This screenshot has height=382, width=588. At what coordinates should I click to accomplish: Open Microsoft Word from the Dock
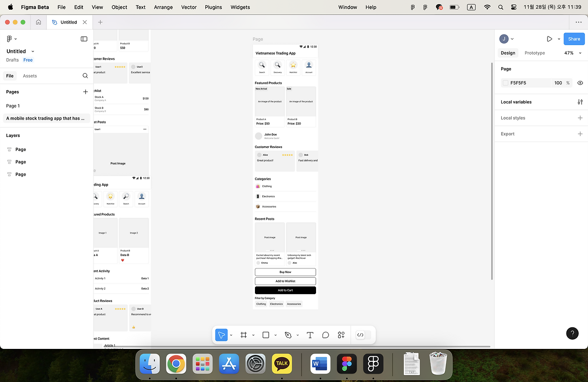point(321,364)
